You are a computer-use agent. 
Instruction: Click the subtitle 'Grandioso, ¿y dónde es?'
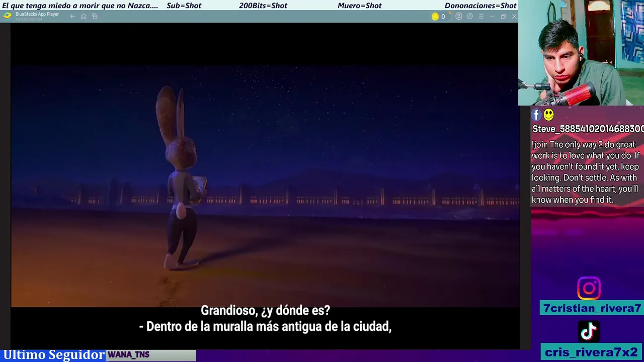tap(265, 310)
